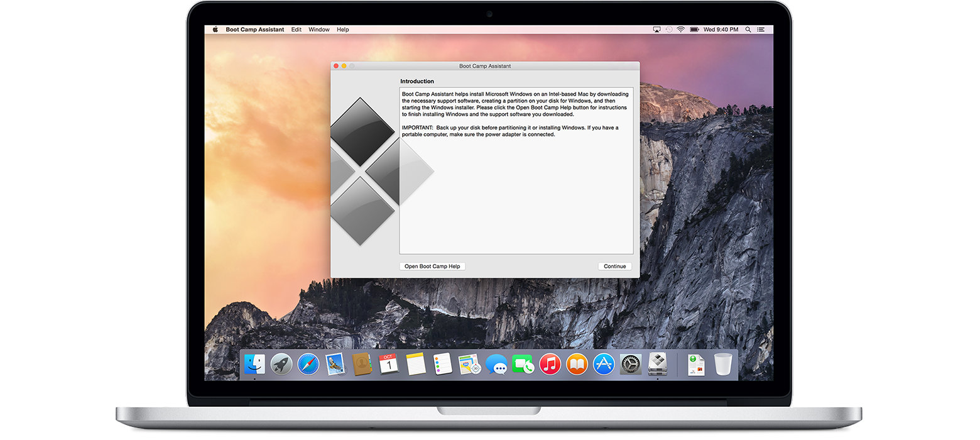This screenshot has width=980, height=440.
Task: Launch FaceTime from the Dock
Action: click(x=523, y=364)
